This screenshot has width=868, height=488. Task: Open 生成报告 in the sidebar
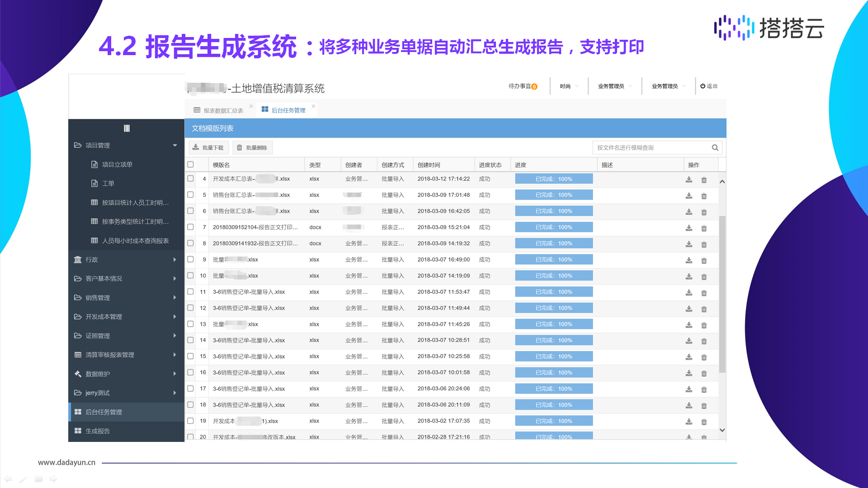pyautogui.click(x=98, y=431)
